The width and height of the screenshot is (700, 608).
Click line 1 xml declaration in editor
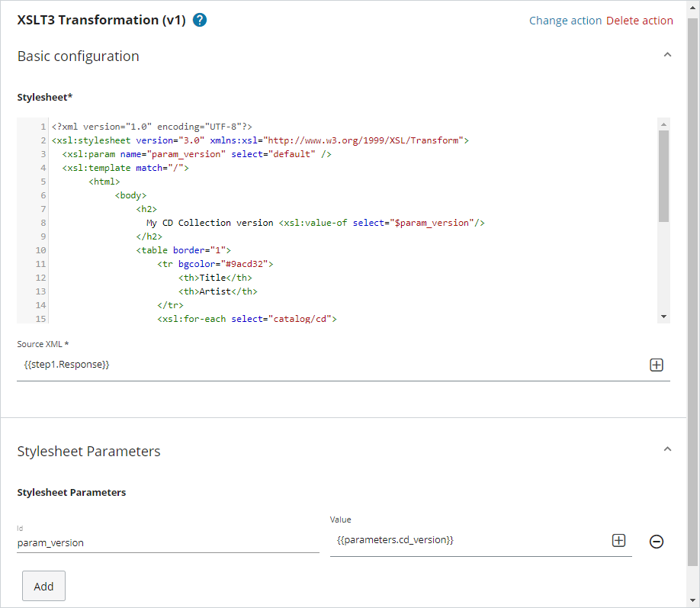tap(153, 127)
